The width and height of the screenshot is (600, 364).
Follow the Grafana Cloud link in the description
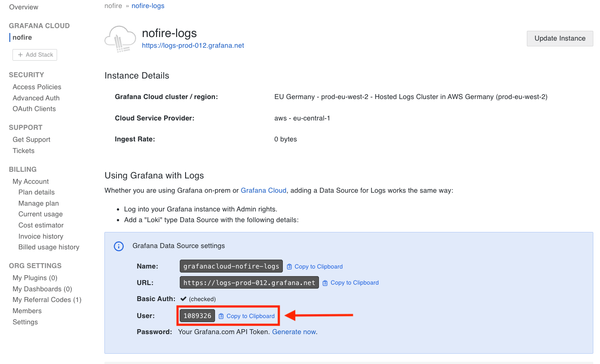coord(264,190)
